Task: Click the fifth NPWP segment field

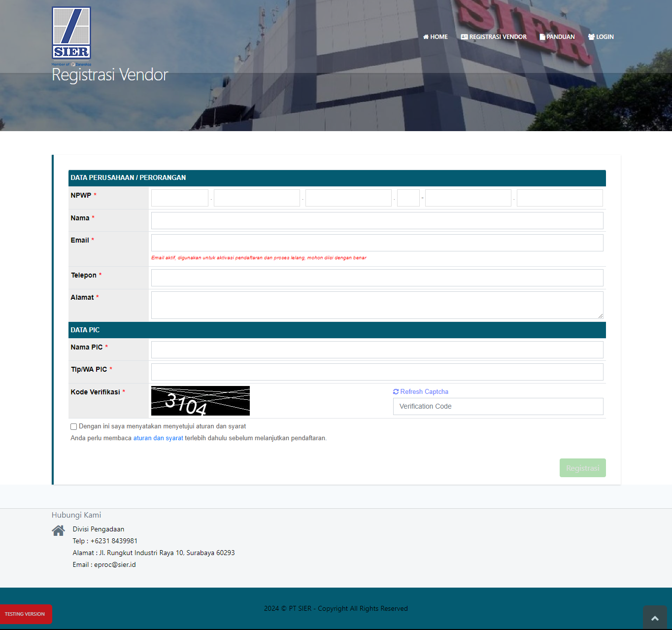Action: pos(468,198)
